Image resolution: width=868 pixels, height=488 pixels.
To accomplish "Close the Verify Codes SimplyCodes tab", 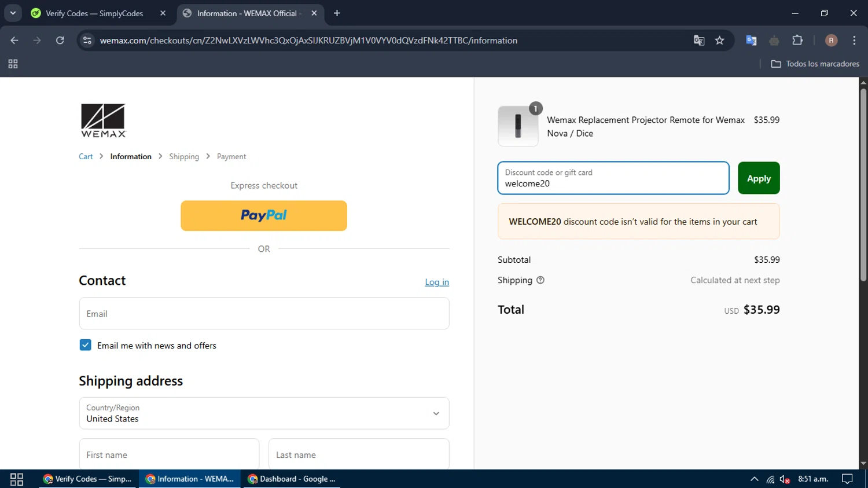I will tap(163, 13).
